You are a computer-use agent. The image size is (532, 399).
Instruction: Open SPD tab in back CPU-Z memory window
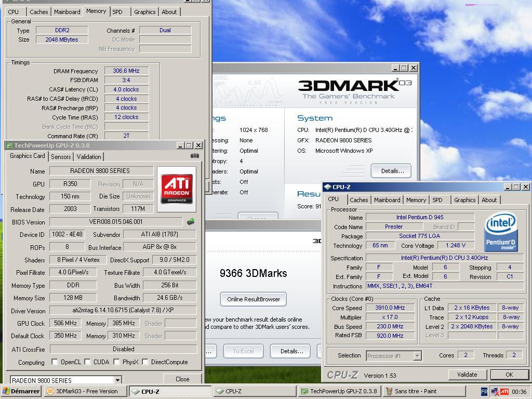pyautogui.click(x=117, y=12)
